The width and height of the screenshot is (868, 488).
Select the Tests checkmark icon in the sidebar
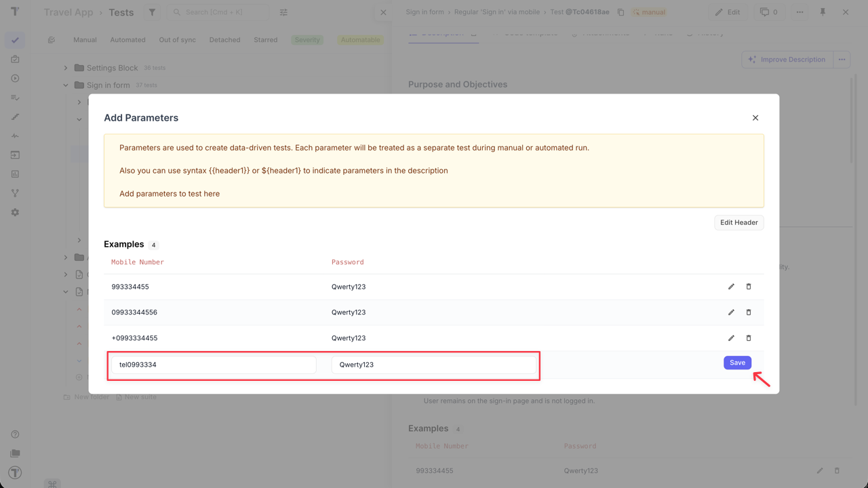(15, 39)
